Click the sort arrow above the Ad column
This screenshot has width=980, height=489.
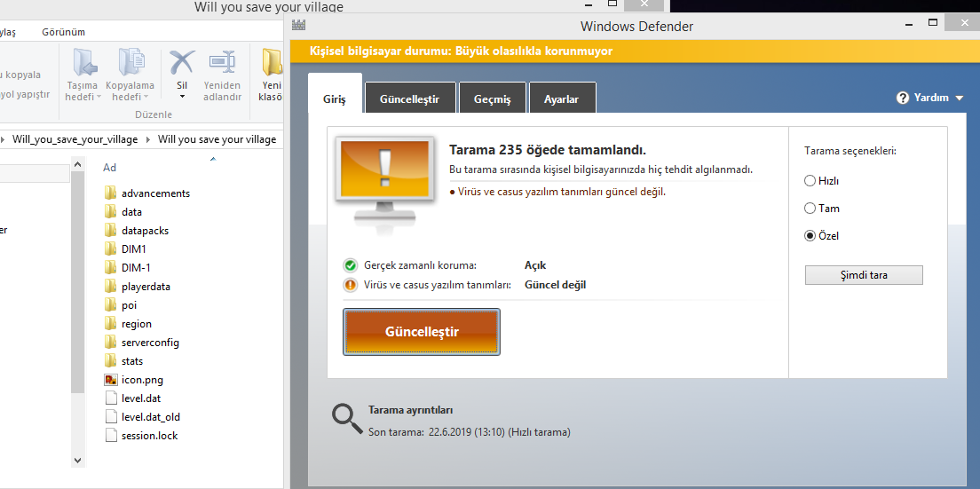[x=212, y=159]
